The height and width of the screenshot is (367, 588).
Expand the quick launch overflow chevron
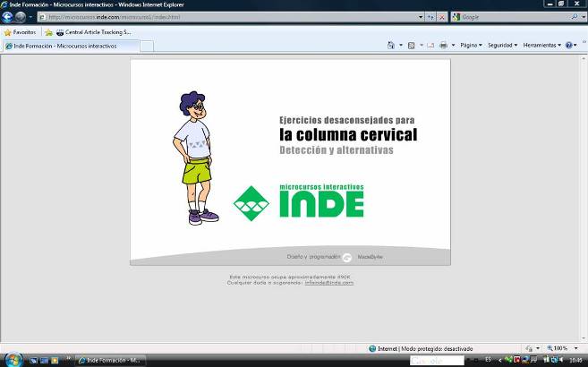click(x=68, y=359)
